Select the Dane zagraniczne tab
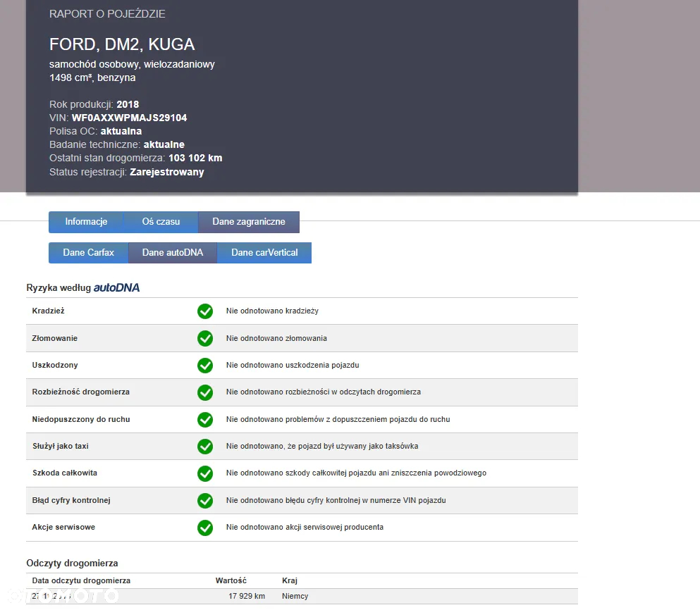 coord(249,222)
